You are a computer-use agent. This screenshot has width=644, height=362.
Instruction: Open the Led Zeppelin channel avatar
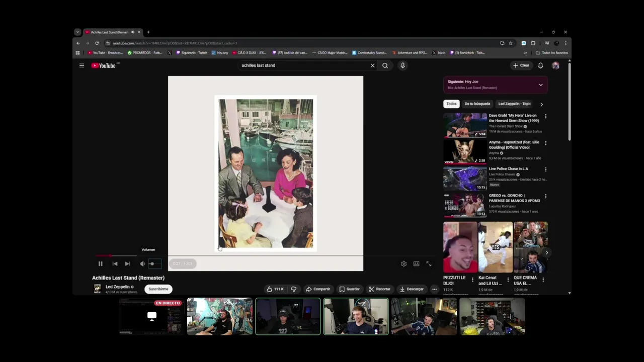[97, 289]
